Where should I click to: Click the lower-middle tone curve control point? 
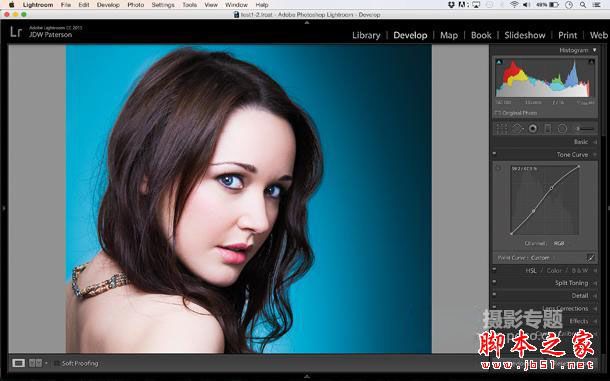(533, 211)
